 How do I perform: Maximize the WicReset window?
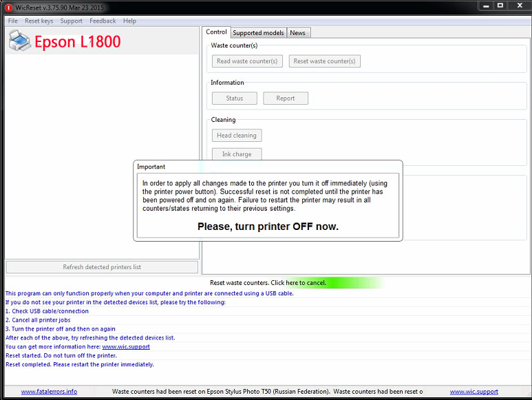500,6
